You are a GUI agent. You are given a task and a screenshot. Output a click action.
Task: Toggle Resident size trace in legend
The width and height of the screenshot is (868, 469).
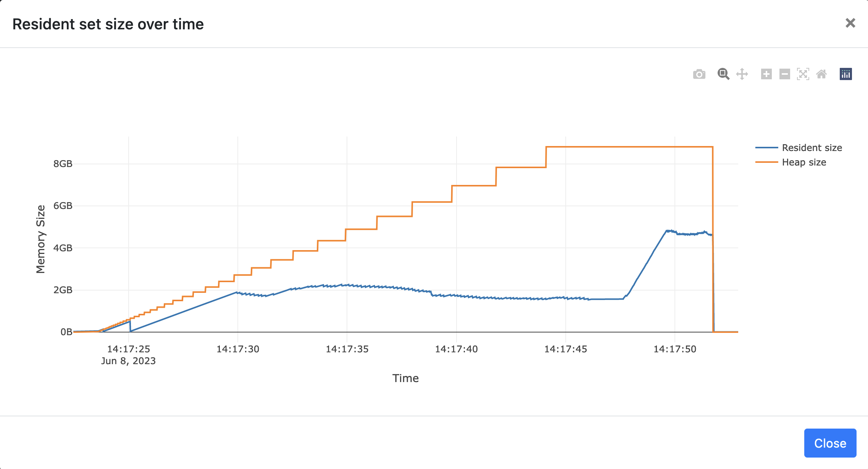812,148
